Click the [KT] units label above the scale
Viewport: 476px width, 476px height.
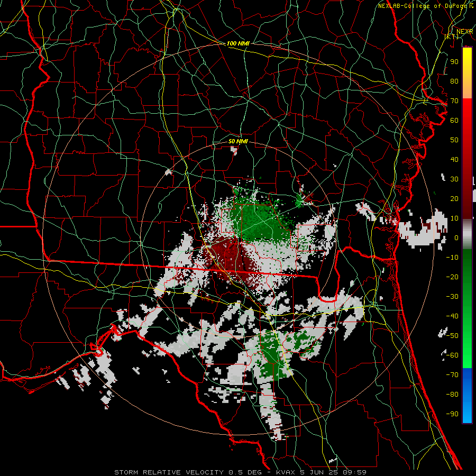coord(452,36)
